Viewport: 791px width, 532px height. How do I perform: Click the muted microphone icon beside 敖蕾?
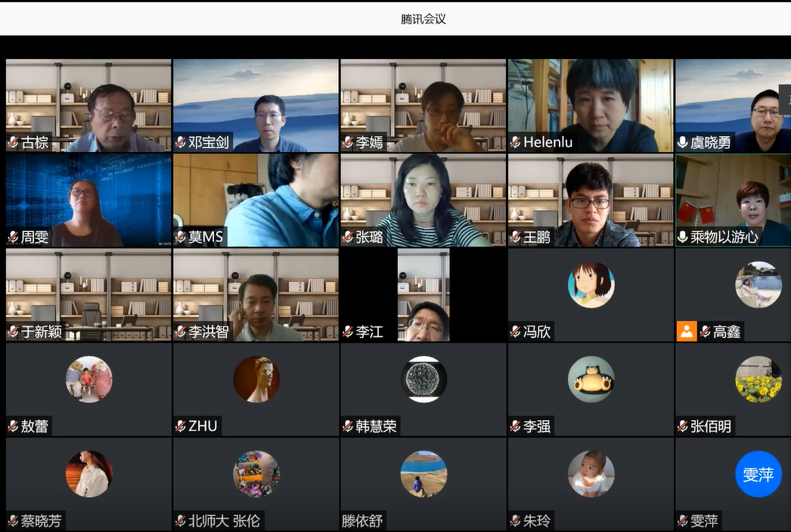(x=13, y=427)
